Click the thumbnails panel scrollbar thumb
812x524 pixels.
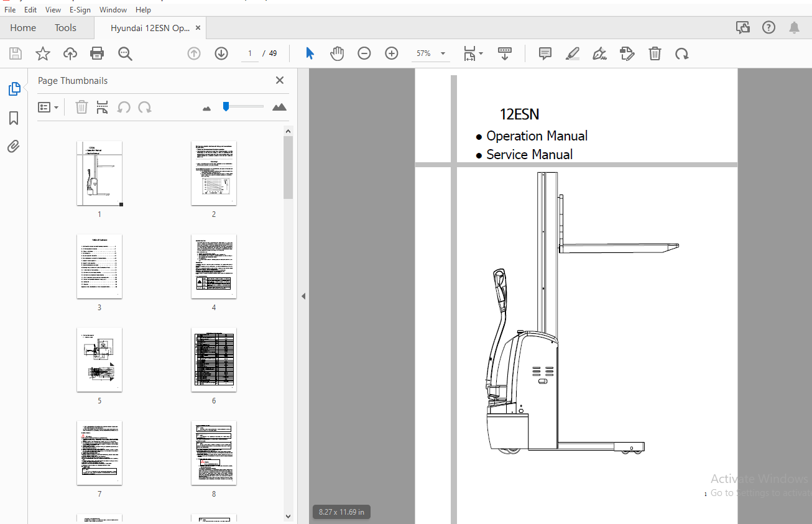tap(288, 168)
